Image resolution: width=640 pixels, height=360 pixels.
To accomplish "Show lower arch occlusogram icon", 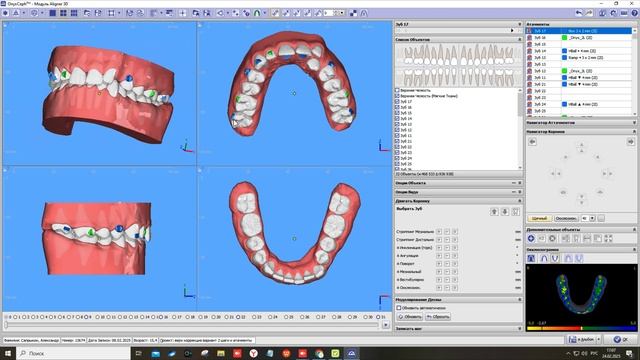I will click(x=555, y=258).
